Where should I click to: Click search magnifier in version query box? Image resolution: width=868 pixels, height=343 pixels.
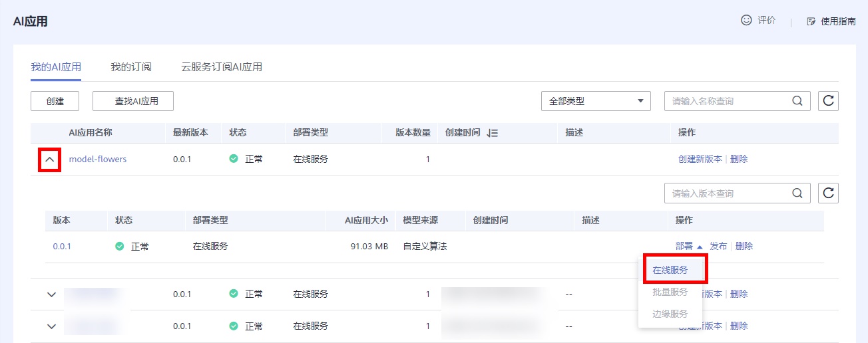coord(797,193)
